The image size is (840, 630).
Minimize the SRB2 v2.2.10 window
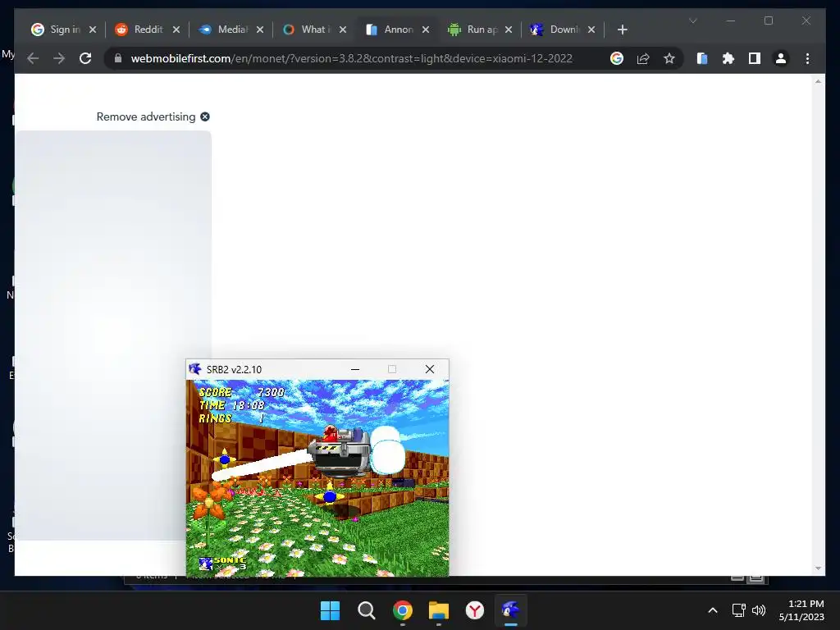(x=354, y=369)
